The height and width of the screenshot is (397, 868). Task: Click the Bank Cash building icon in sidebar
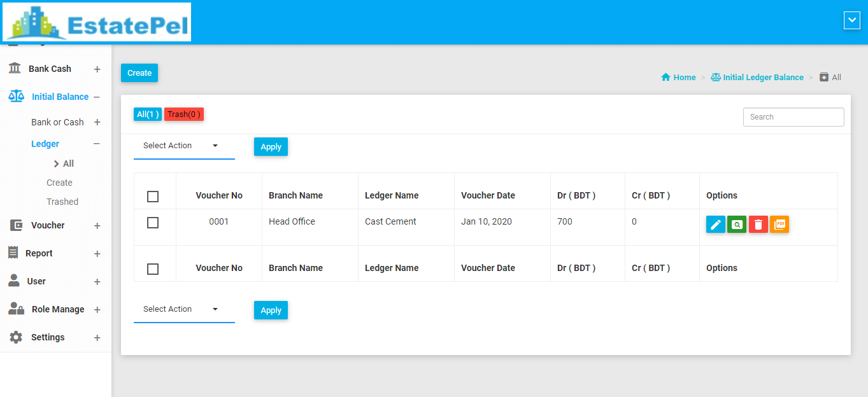(15, 68)
